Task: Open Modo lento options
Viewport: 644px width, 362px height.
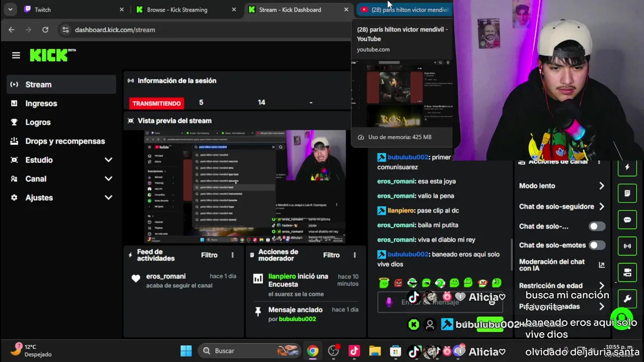Action: coord(561,186)
